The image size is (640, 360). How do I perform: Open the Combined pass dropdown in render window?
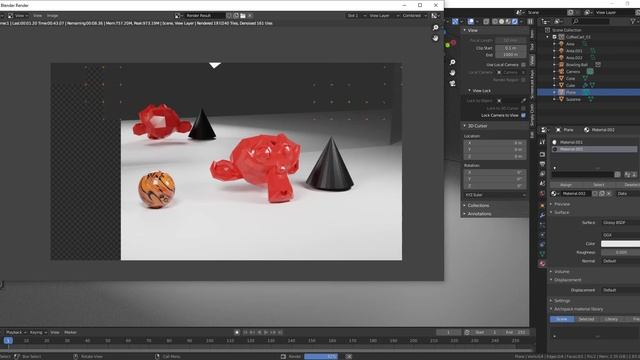pyautogui.click(x=414, y=16)
